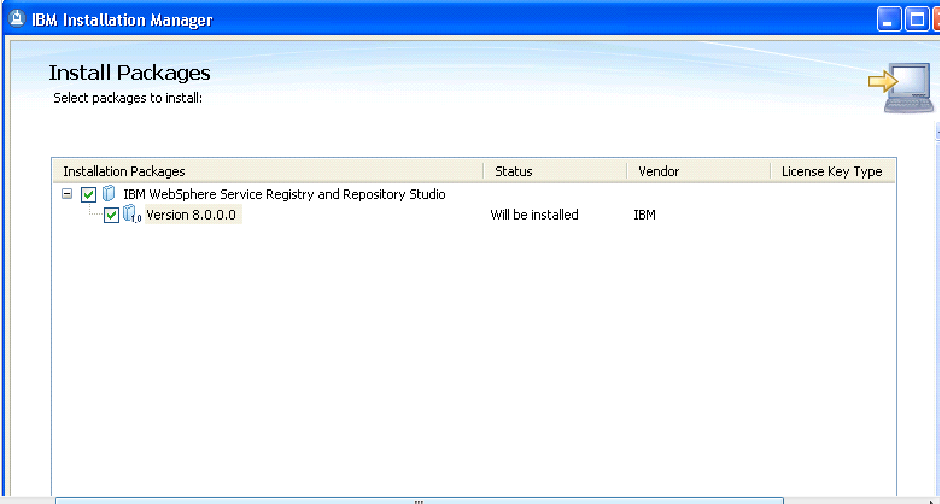
Task: Click the 'Will be installed' status cell
Action: click(534, 215)
